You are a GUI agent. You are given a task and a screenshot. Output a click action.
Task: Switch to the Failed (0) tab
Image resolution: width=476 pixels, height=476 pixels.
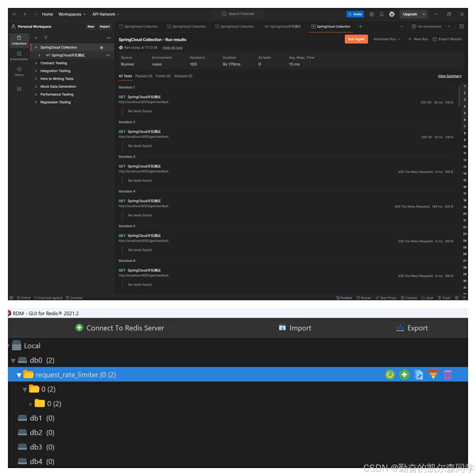(x=163, y=76)
